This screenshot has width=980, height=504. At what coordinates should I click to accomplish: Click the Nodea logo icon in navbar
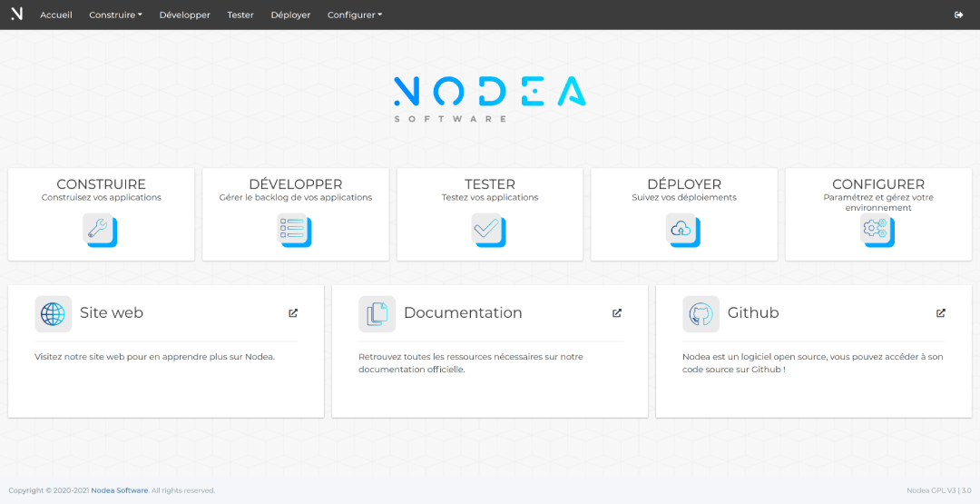(16, 15)
